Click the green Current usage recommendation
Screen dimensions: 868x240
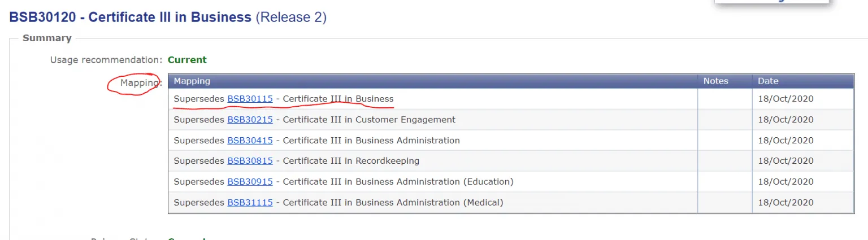187,60
